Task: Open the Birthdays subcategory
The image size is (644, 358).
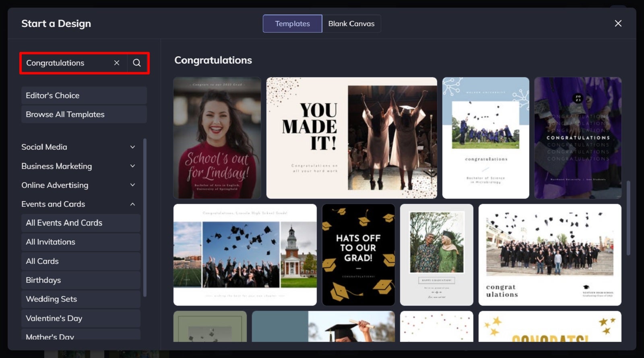Action: [x=80, y=280]
